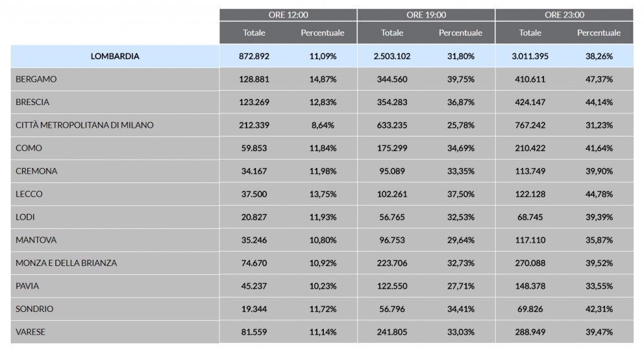
Task: Click the ORE 23:00 column group header
Action: point(564,15)
